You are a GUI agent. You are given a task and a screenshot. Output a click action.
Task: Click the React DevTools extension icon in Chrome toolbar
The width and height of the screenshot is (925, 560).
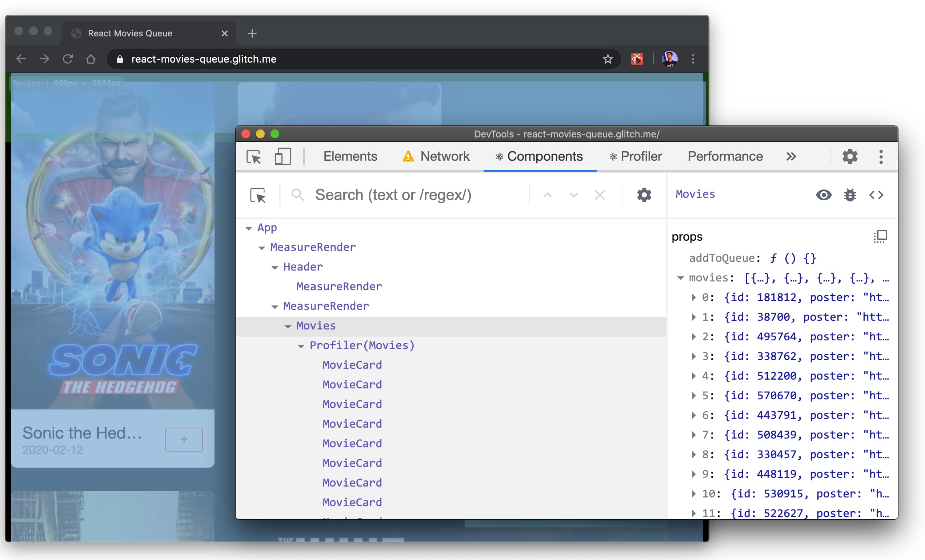(637, 59)
